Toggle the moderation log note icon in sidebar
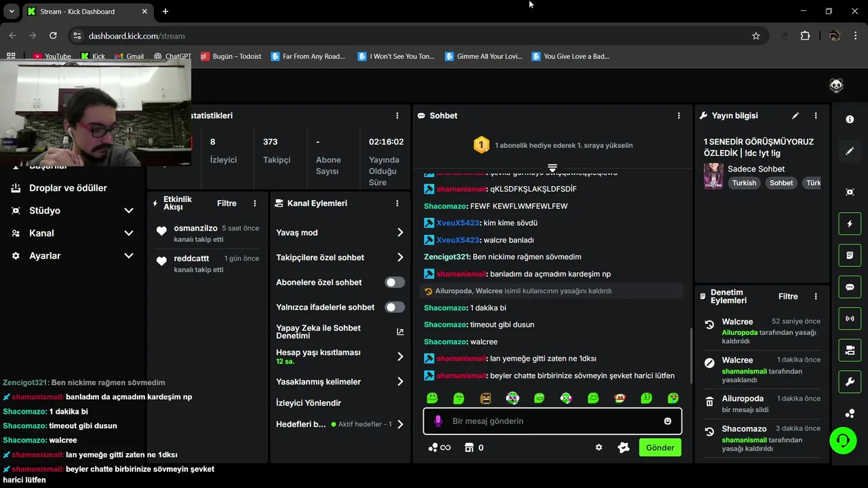868x488 pixels. (x=850, y=256)
